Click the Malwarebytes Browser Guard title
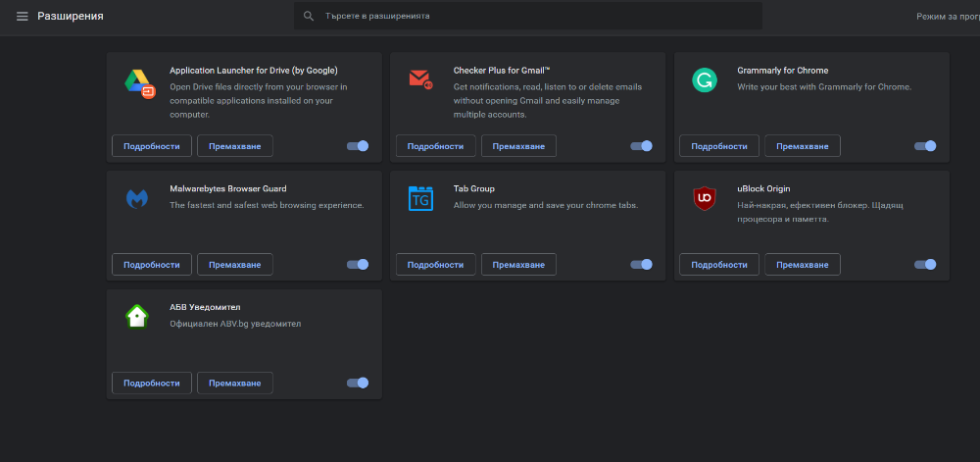The height and width of the screenshot is (462, 980). coord(228,188)
